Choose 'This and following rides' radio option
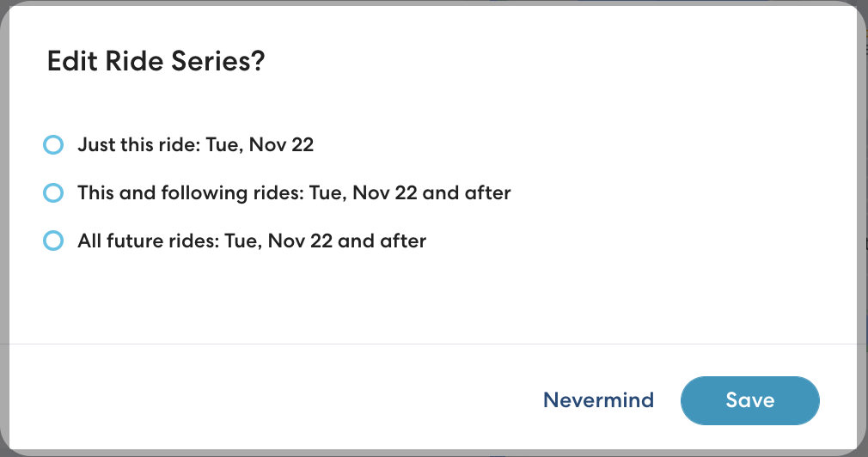This screenshot has width=868, height=457. [53, 193]
